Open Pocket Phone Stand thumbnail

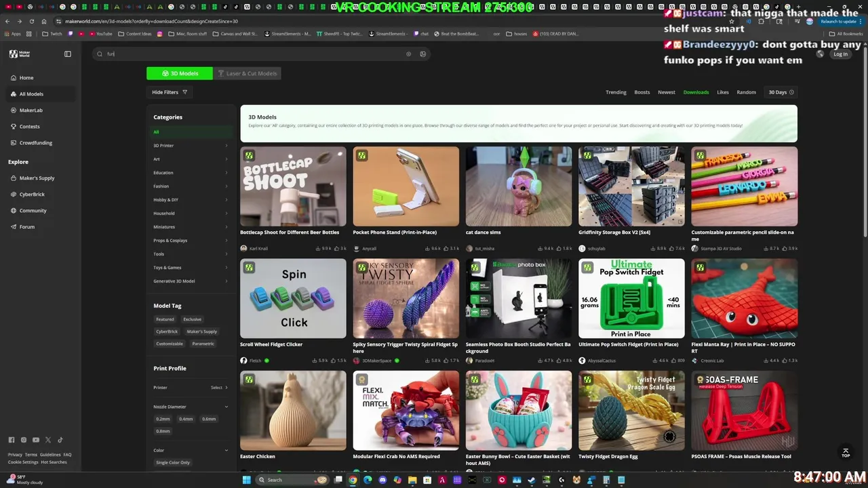point(406,186)
